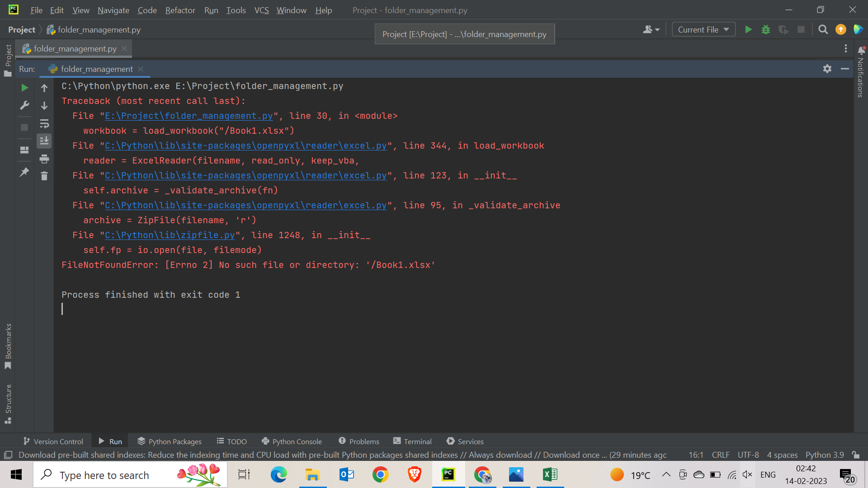Image resolution: width=868 pixels, height=488 pixels.
Task: Open JetBrains Toolbox icon in toolbar
Action: pyautogui.click(x=858, y=29)
